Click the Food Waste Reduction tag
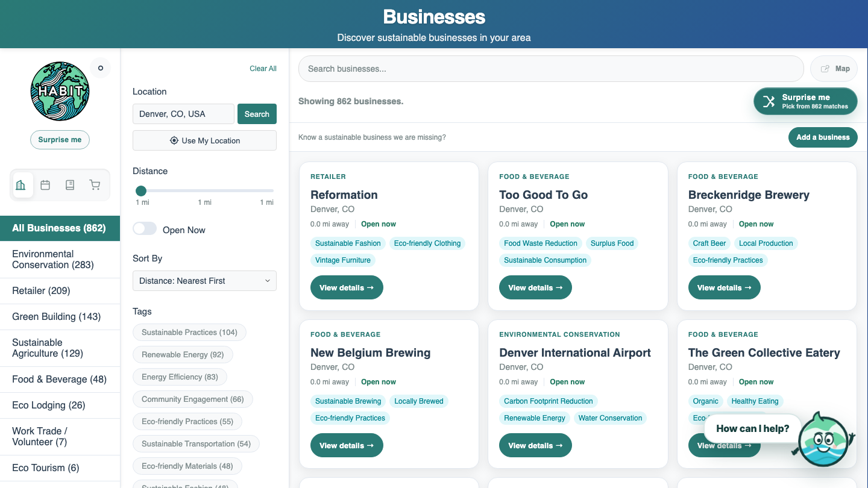 tap(541, 243)
